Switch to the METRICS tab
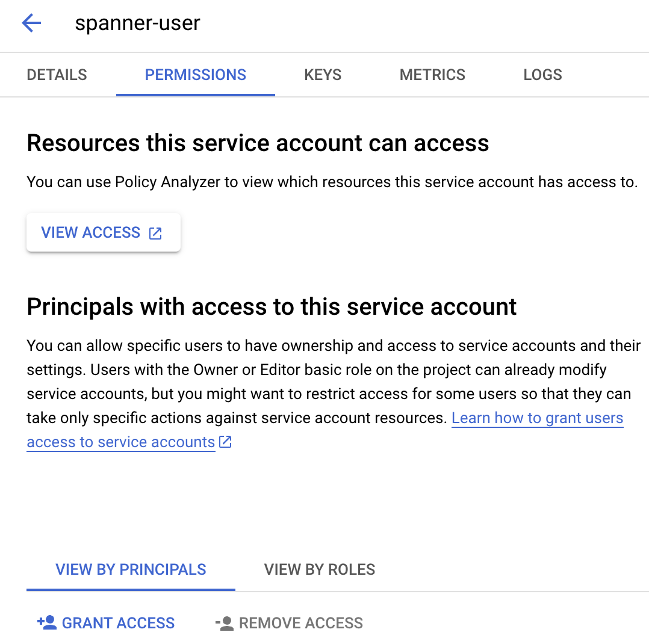This screenshot has height=644, width=649. point(432,75)
